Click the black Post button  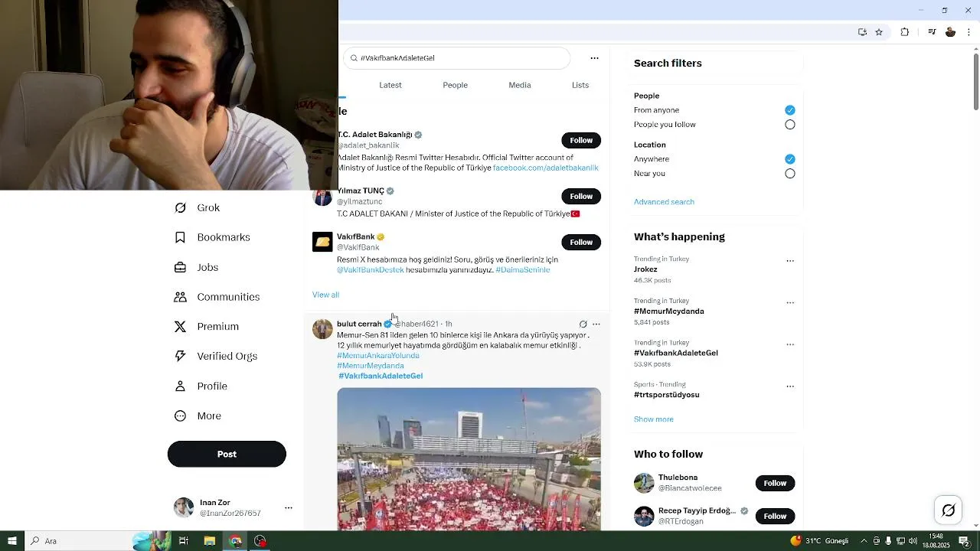[227, 454]
